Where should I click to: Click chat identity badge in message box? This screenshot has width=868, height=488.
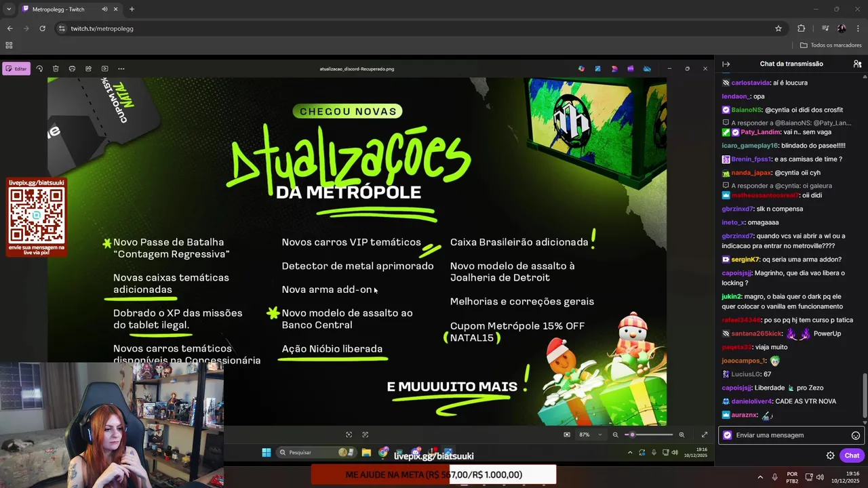728,435
